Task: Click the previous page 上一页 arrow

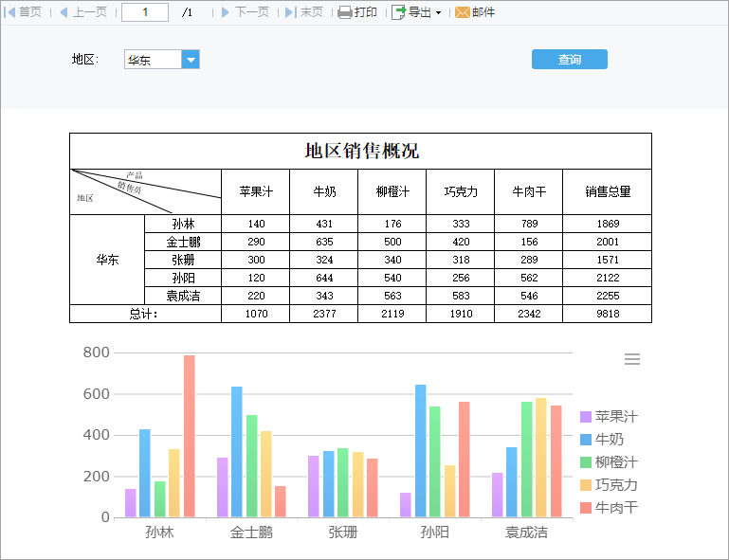Action: [64, 12]
